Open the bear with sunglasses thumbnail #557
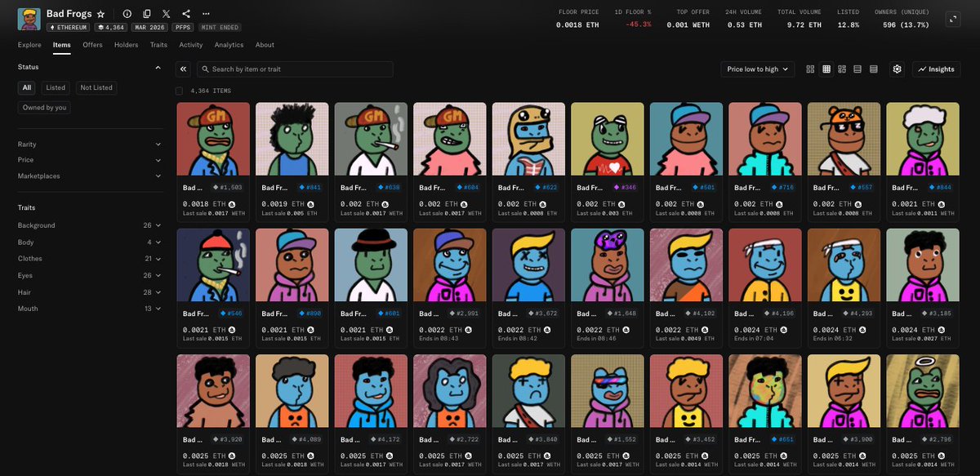The image size is (980, 476). 844,139
